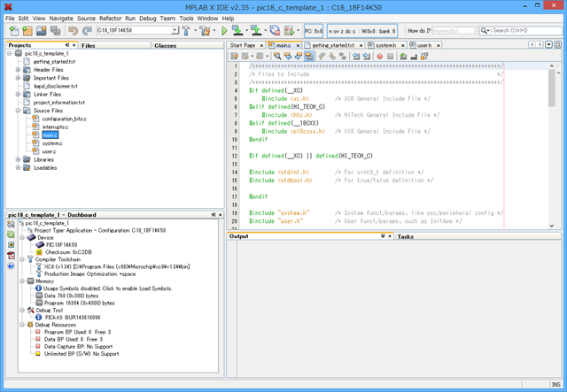Select the Tasks tab in the output area
567x392 pixels.
pos(405,236)
